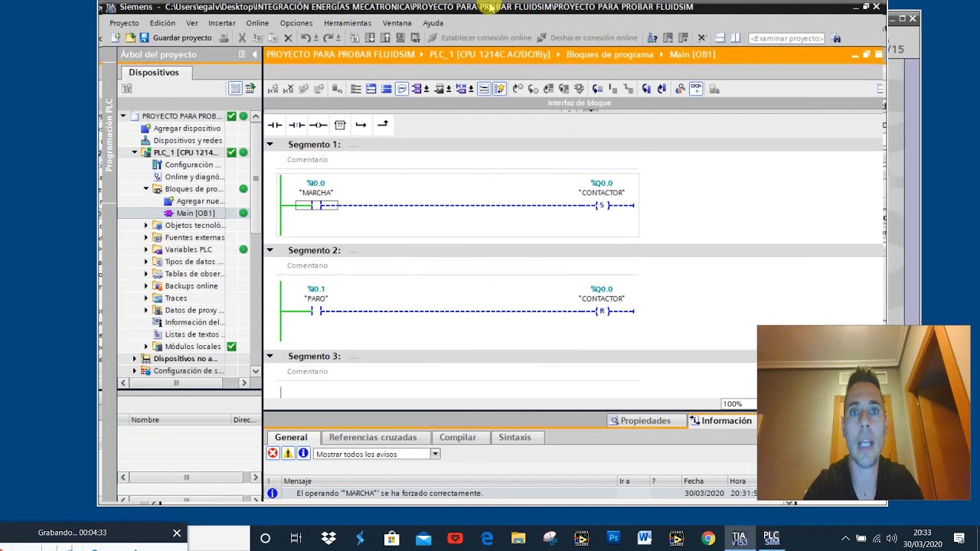Open the Herramientas menu

(348, 23)
